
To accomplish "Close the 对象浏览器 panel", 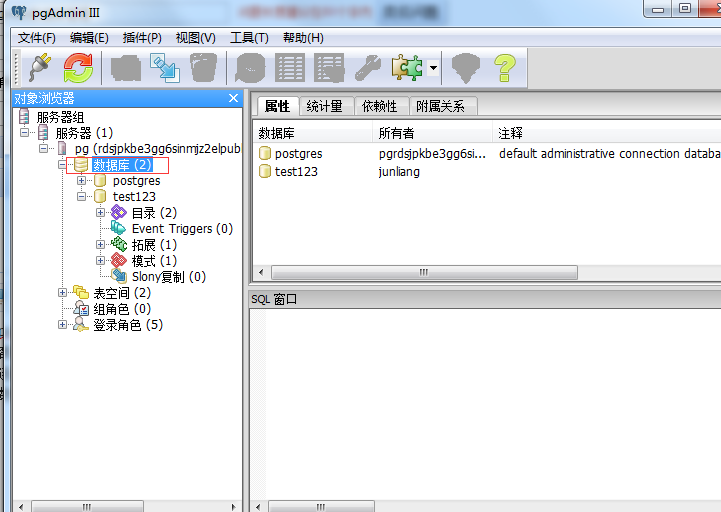I will [234, 98].
